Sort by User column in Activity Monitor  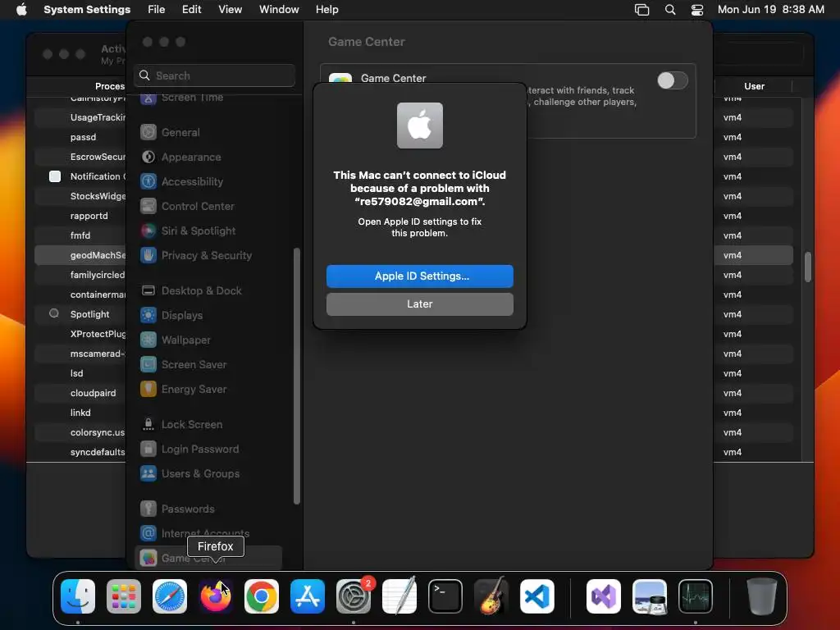(x=754, y=86)
